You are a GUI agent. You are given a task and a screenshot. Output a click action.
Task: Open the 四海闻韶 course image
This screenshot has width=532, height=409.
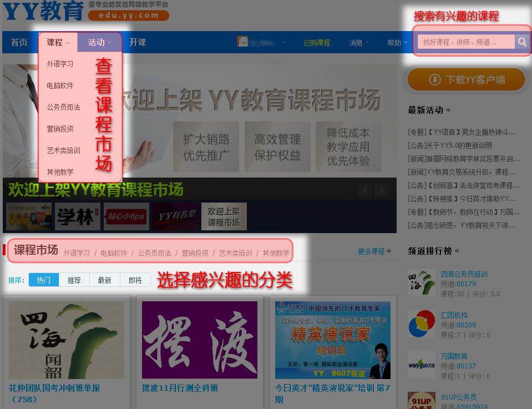[x=67, y=340]
